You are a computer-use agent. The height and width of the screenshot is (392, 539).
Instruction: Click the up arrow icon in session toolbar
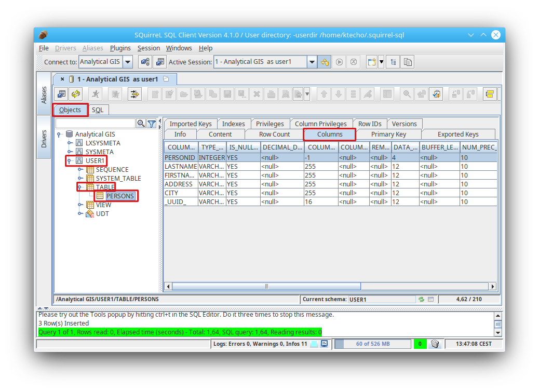click(324, 94)
